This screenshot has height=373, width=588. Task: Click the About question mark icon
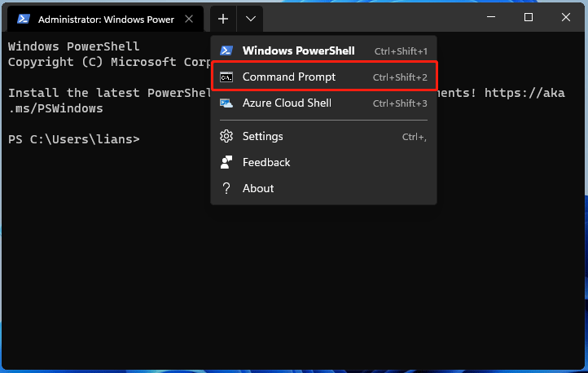[x=226, y=188]
